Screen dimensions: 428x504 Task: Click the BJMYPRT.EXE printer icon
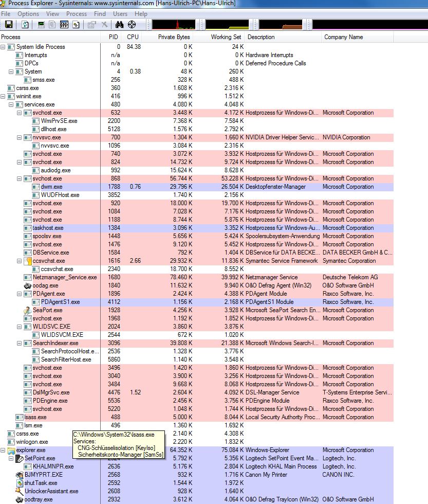19,475
